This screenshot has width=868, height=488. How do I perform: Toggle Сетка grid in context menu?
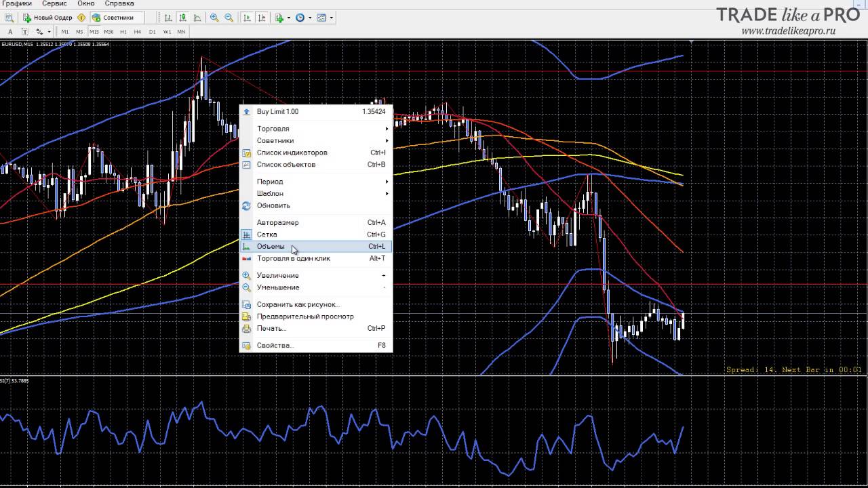315,235
